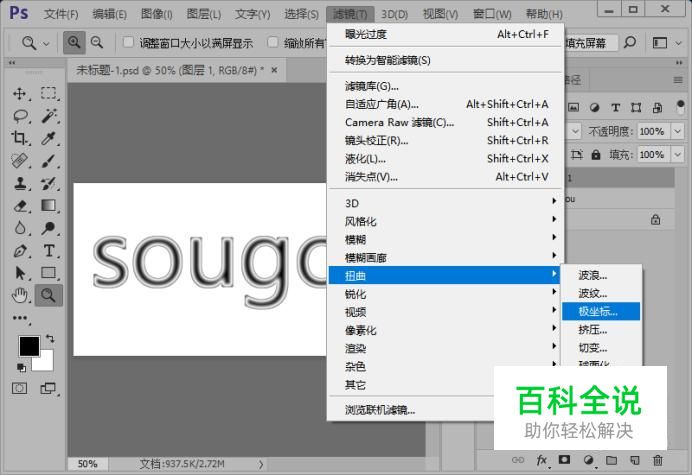The width and height of the screenshot is (692, 475).
Task: Click foreground black color swatch
Action: pos(28,345)
